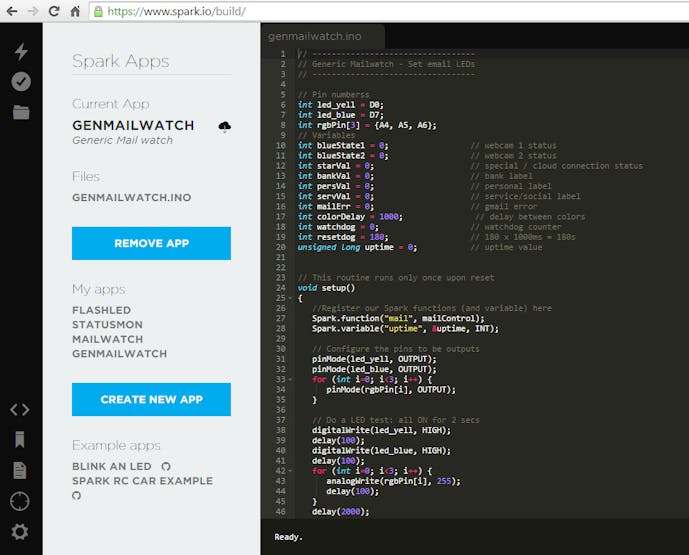Edit the GENMAILWATCH current app title
The width and height of the screenshot is (689, 555).
click(x=133, y=125)
